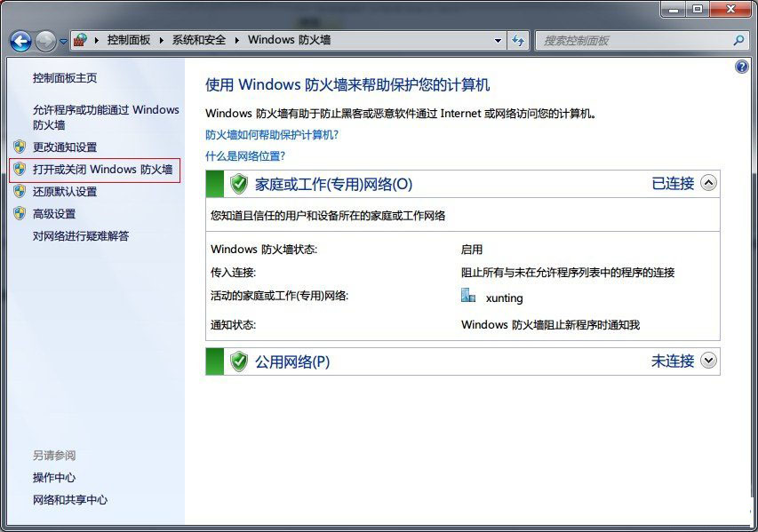This screenshot has height=532, width=758.
Task: Click the 防火墙如何帮助保护计算机? link
Action: click(x=272, y=135)
